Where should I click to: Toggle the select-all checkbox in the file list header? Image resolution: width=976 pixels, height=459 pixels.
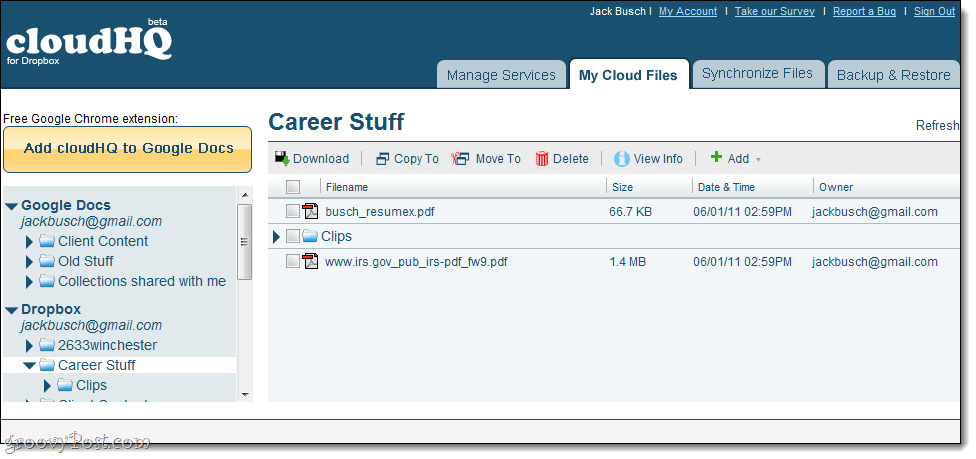[x=293, y=186]
